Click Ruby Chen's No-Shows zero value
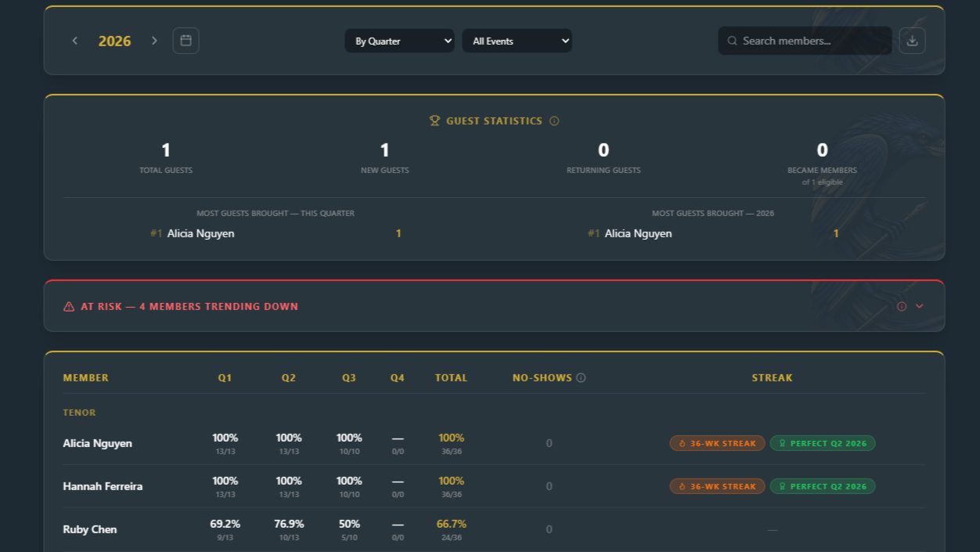This screenshot has width=980, height=552. click(549, 529)
